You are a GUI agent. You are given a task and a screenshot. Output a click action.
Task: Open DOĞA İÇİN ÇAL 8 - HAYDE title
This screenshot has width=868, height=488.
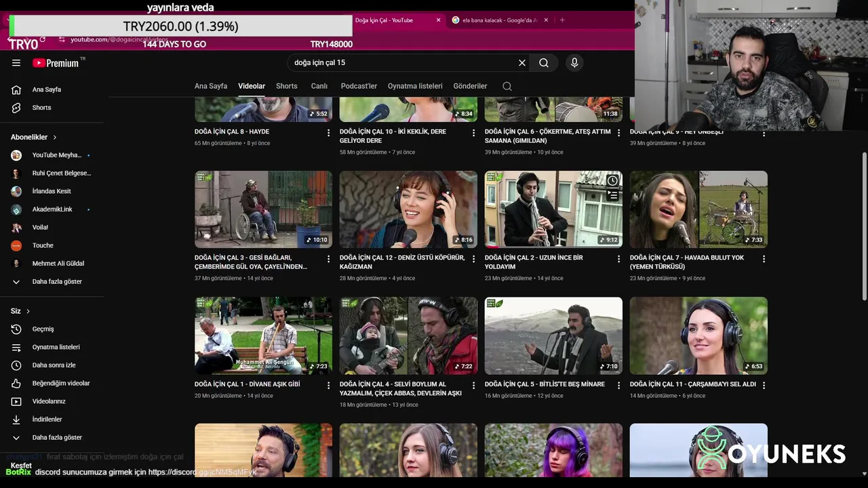coord(232,131)
